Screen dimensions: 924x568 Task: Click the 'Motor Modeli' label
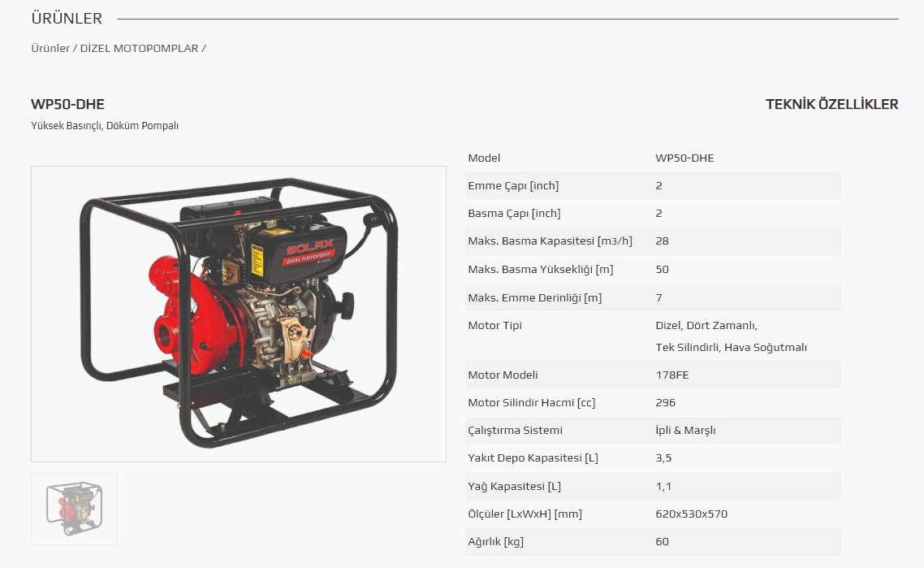point(503,375)
